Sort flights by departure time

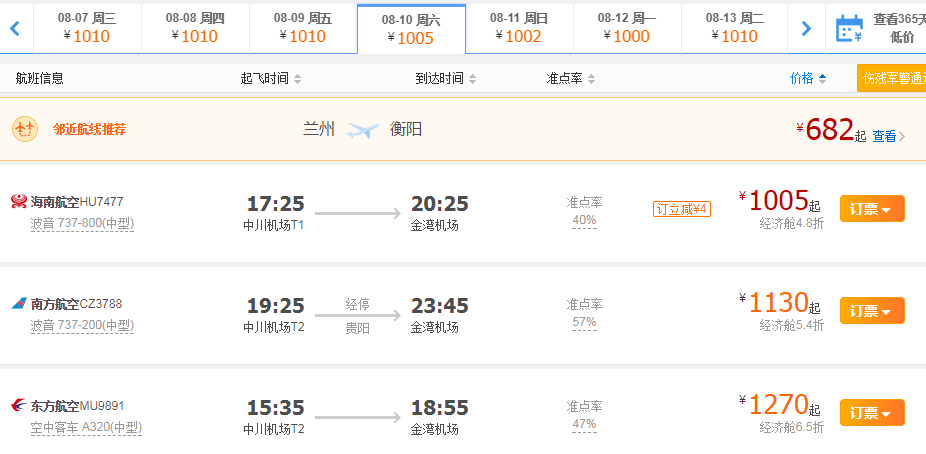coord(271,79)
